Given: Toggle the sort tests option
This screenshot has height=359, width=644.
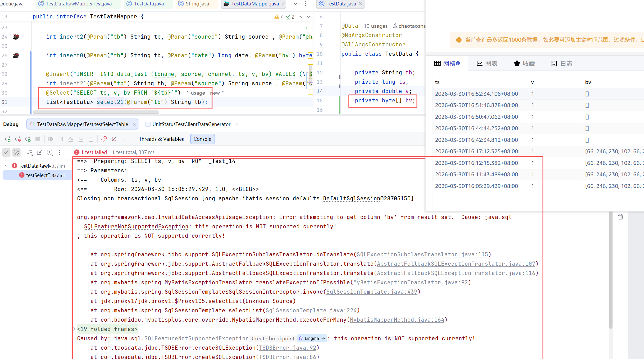Looking at the screenshot, I should coord(30,153).
